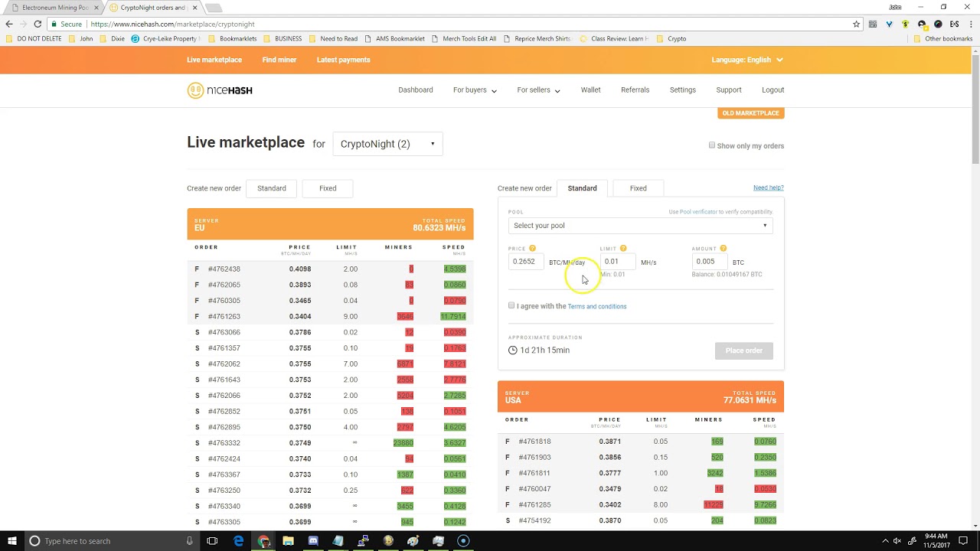Reload the page

tap(38, 24)
